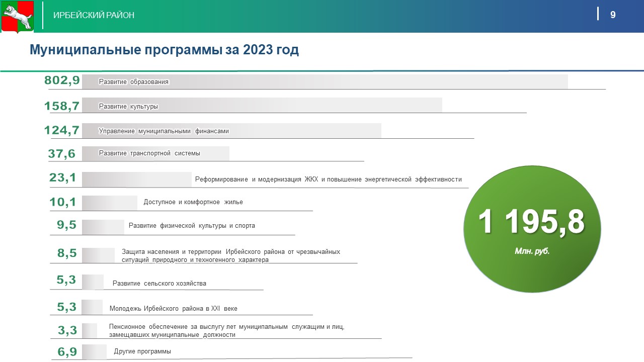The image size is (644, 362).
Task: Select the Развитие сельского хозяйства label
Action: pyautogui.click(x=159, y=284)
